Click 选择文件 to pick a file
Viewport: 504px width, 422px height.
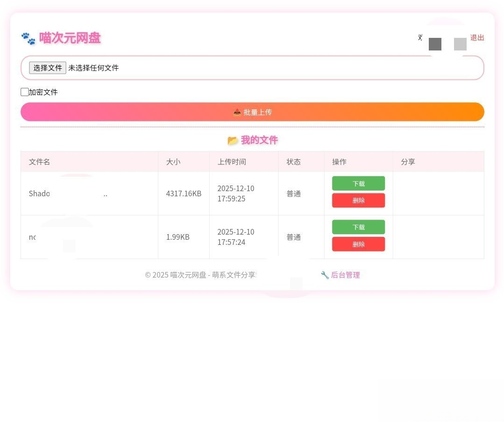47,68
